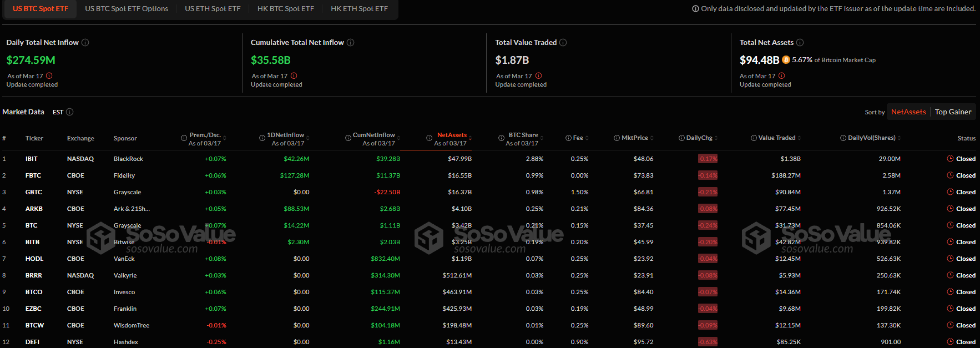Select NetAssets sort option

[908, 112]
